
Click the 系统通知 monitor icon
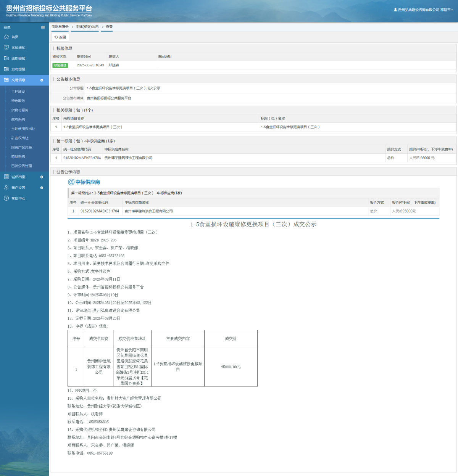tap(6, 48)
